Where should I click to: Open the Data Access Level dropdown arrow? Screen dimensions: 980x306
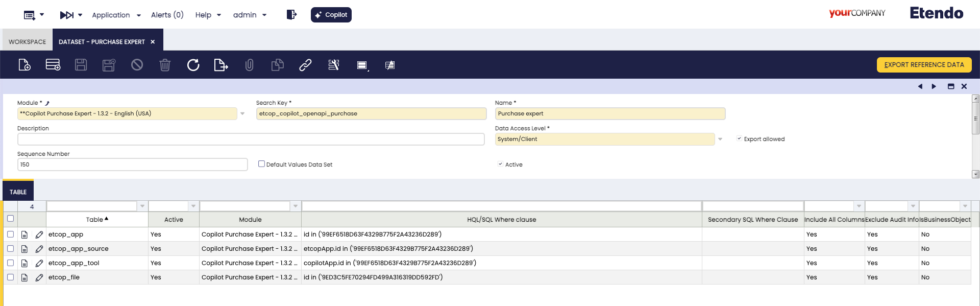(720, 139)
